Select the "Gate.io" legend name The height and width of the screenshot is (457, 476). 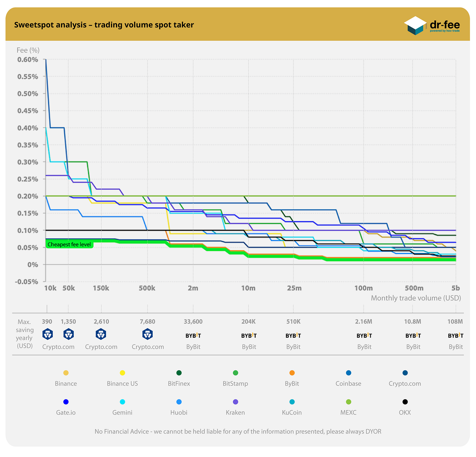tap(66, 412)
